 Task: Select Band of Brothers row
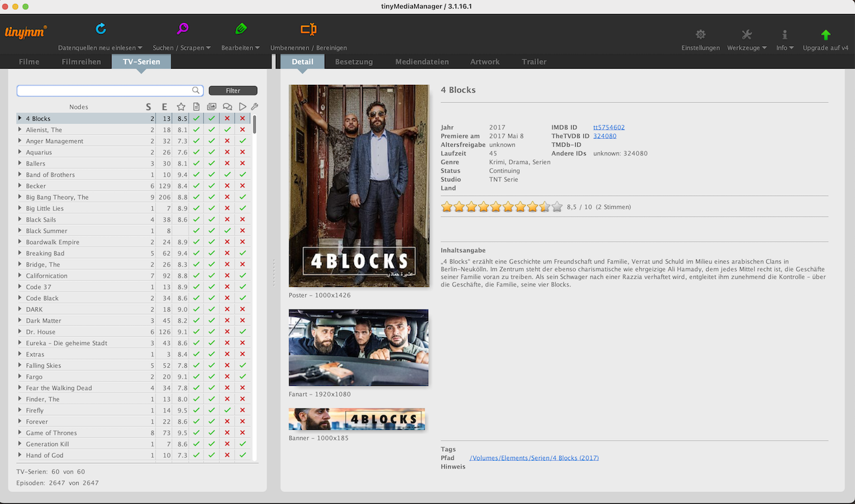pos(134,174)
